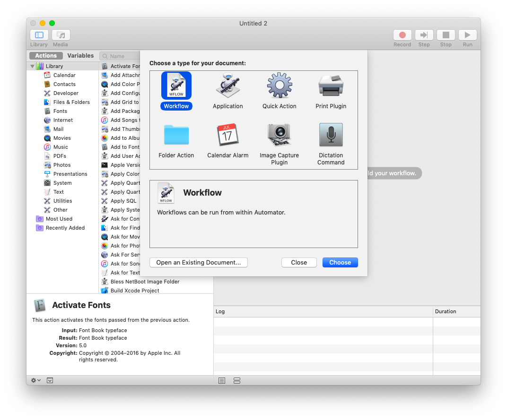The image size is (507, 420).
Task: Select the Developer category
Action: pos(66,93)
